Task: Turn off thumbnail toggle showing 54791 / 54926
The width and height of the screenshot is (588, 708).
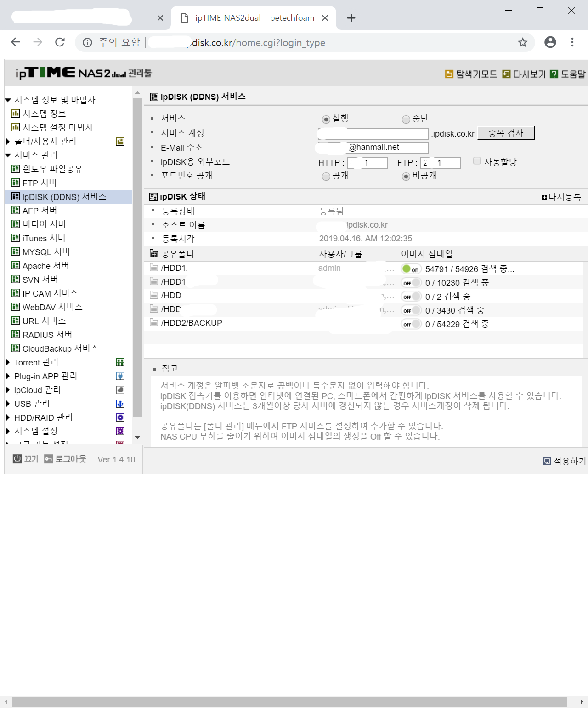Action: coord(411,269)
